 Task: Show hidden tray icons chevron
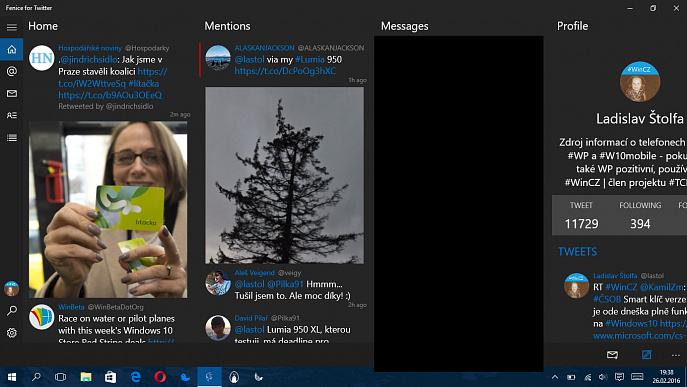pos(555,377)
